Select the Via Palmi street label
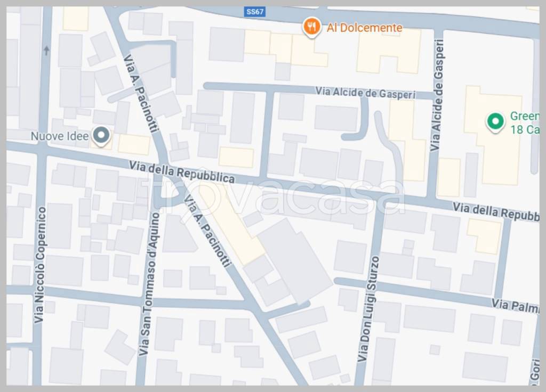Image resolution: width=546 pixels, height=392 pixels. 516,305
